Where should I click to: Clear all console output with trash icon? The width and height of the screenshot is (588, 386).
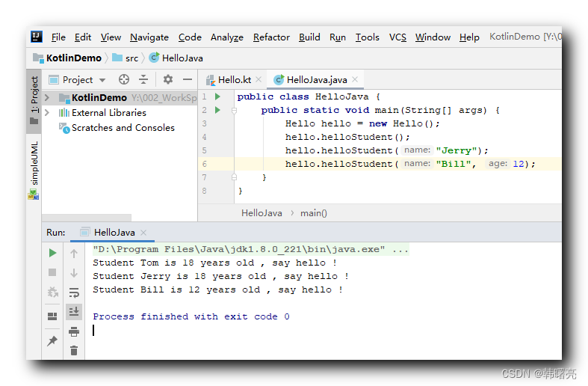[x=74, y=351]
